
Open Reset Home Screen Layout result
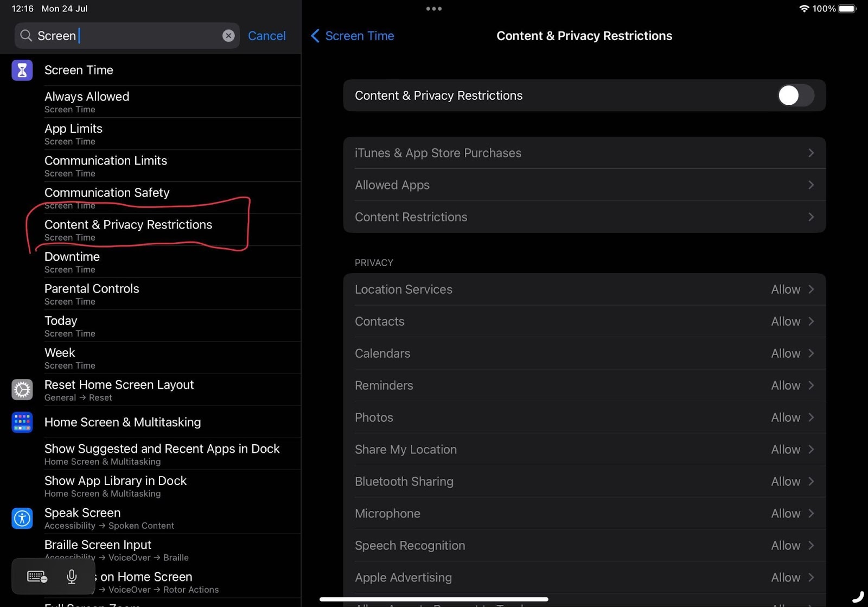point(150,390)
